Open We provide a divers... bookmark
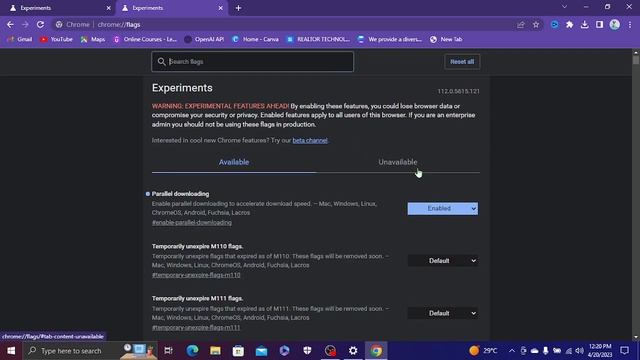 tap(389, 39)
